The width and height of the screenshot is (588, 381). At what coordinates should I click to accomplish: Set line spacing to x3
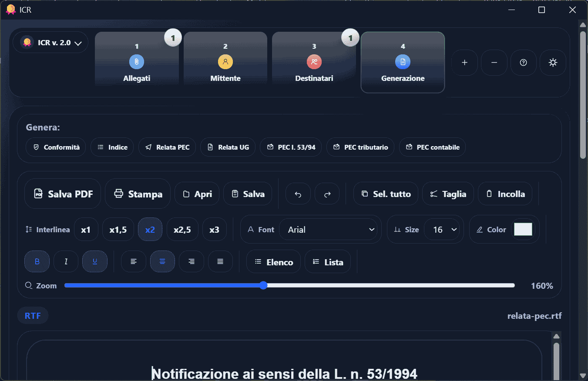[x=215, y=230]
